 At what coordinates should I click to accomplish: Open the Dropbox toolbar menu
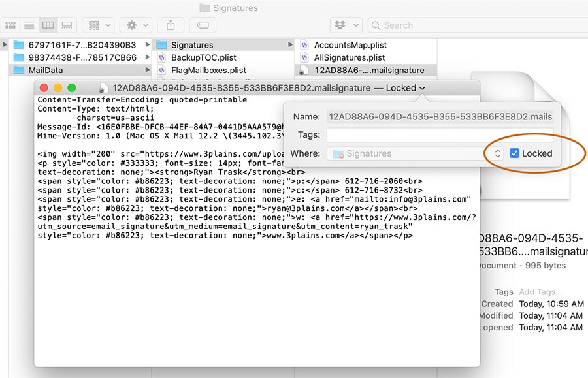pos(346,25)
